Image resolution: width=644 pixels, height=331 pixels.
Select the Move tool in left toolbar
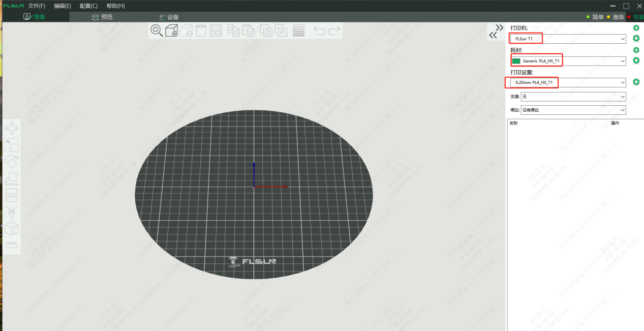(11, 129)
